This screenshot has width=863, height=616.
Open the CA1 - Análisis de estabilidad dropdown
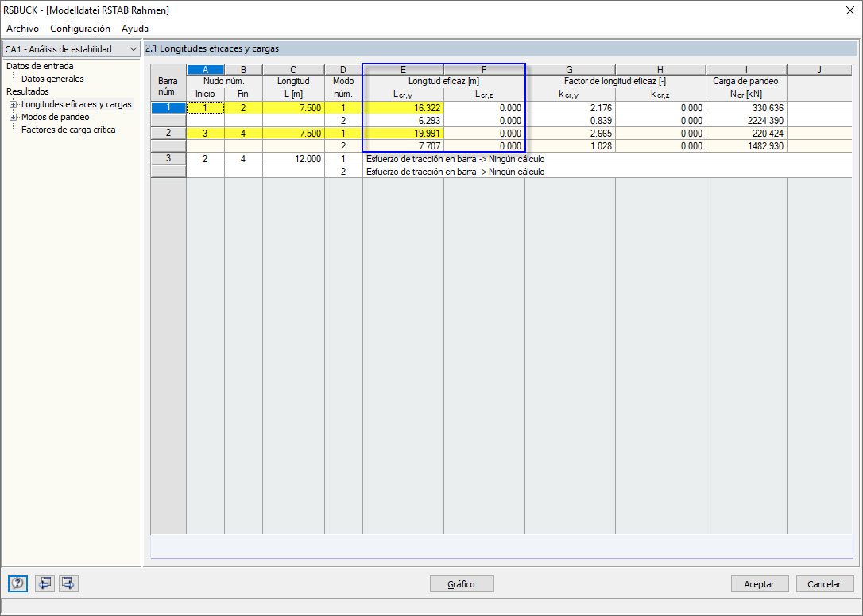coord(71,49)
